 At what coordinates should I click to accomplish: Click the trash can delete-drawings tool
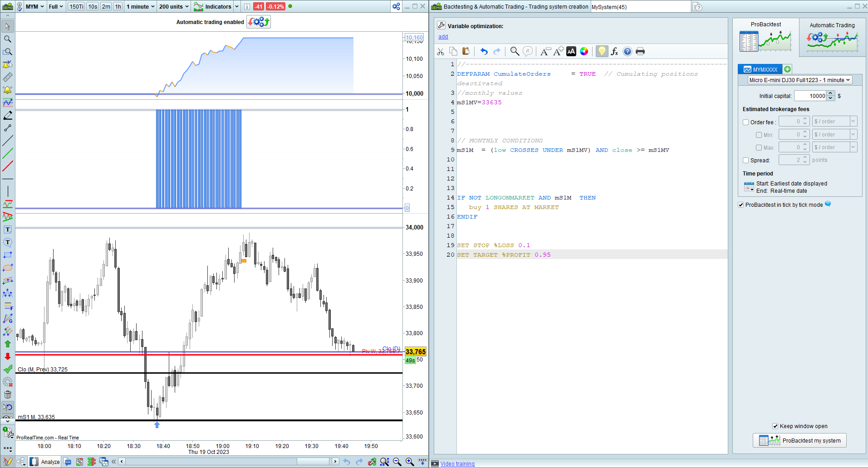(8, 395)
